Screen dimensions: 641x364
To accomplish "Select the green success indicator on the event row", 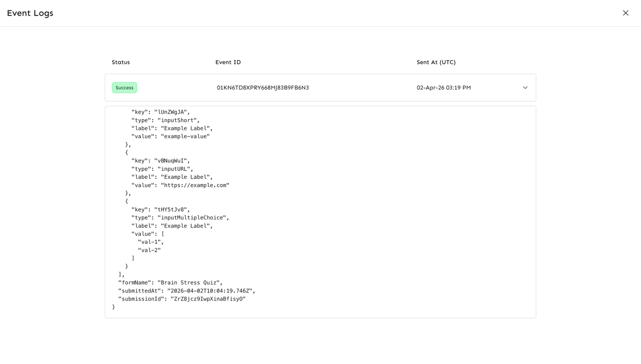I will 124,87.
